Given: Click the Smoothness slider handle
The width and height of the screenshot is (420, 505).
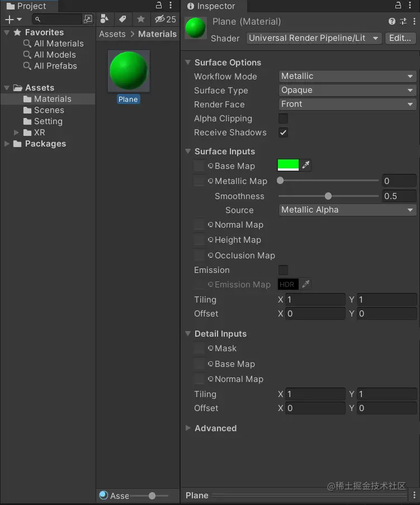Looking at the screenshot, I should 328,196.
